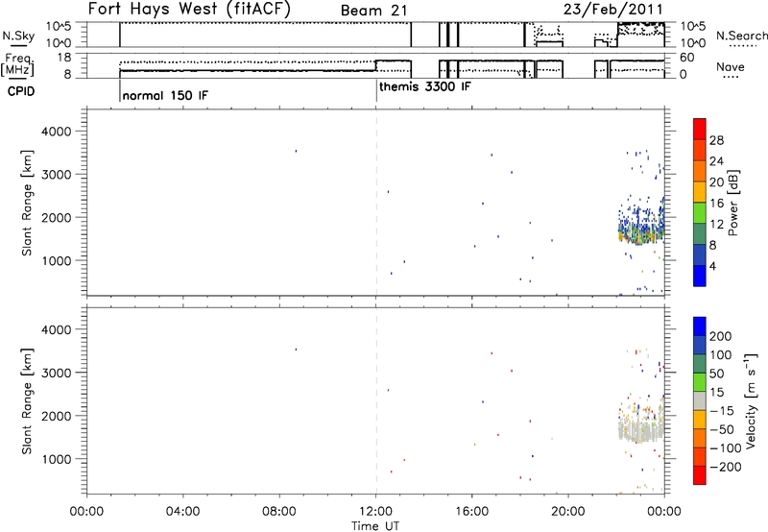Select the 'normal 150 IF' CPID label

[x=165, y=95]
